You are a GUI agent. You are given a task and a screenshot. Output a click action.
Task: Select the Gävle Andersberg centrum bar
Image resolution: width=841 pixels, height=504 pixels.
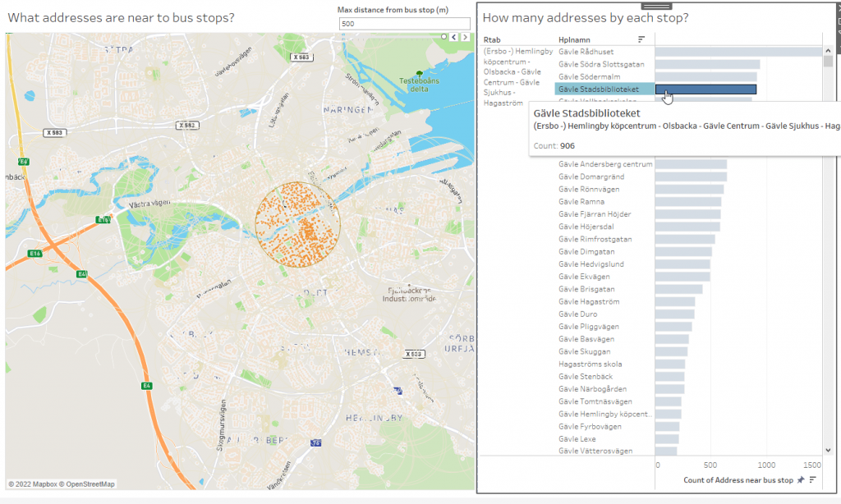click(690, 164)
